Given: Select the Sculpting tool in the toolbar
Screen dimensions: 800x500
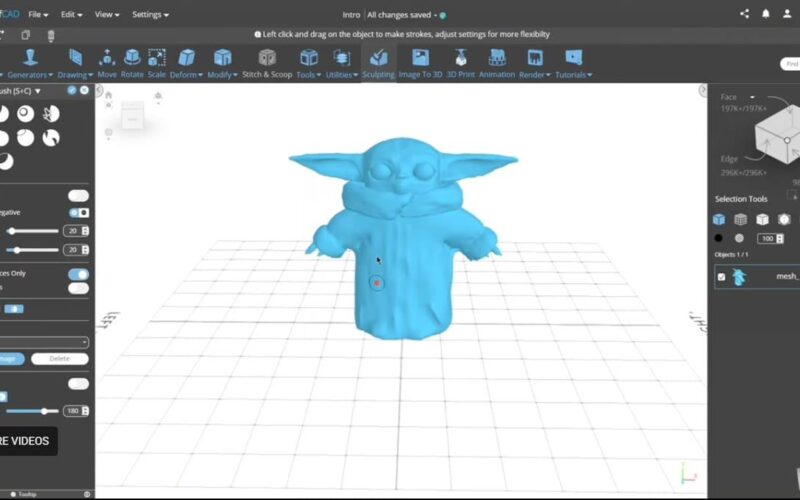Looking at the screenshot, I should pyautogui.click(x=378, y=63).
